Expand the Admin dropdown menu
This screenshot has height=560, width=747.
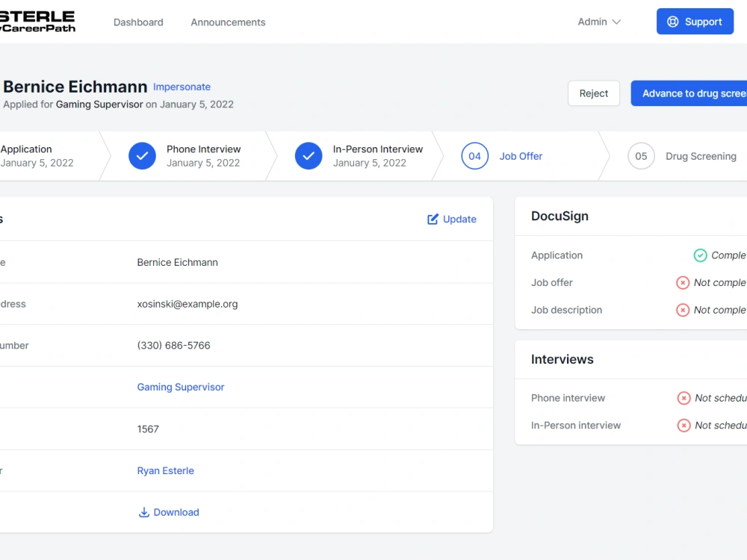point(599,22)
